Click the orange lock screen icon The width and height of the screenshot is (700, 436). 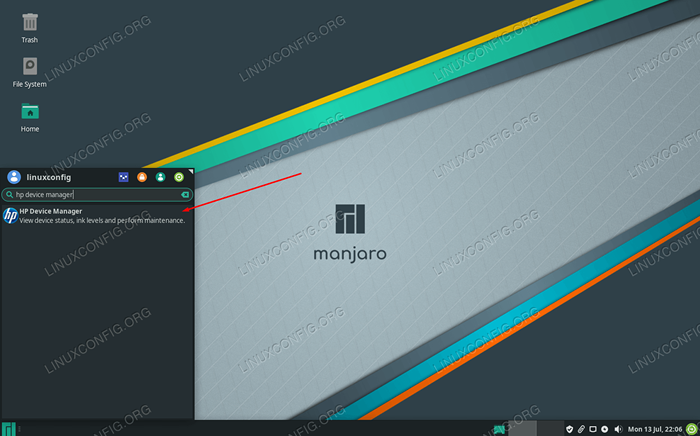142,177
